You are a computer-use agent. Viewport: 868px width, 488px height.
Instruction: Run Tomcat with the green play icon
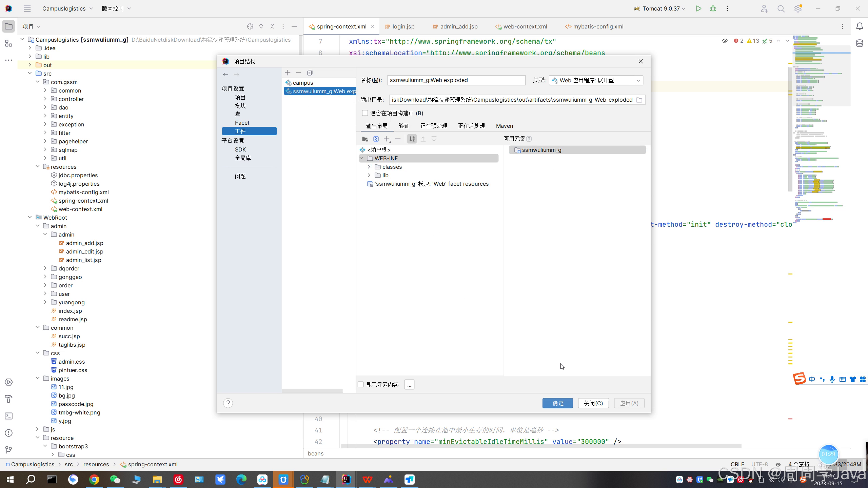click(698, 9)
